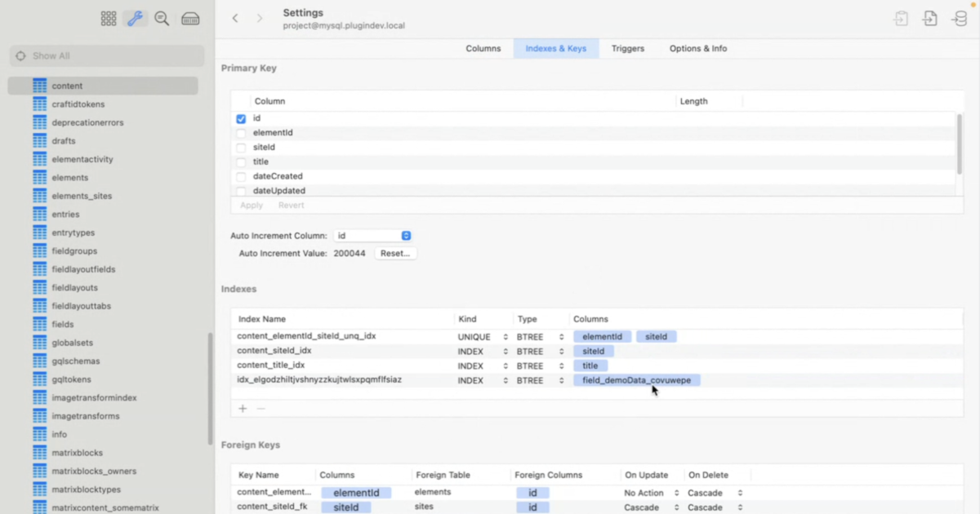Enable elementId as a primary key column
980x514 pixels.
point(241,132)
